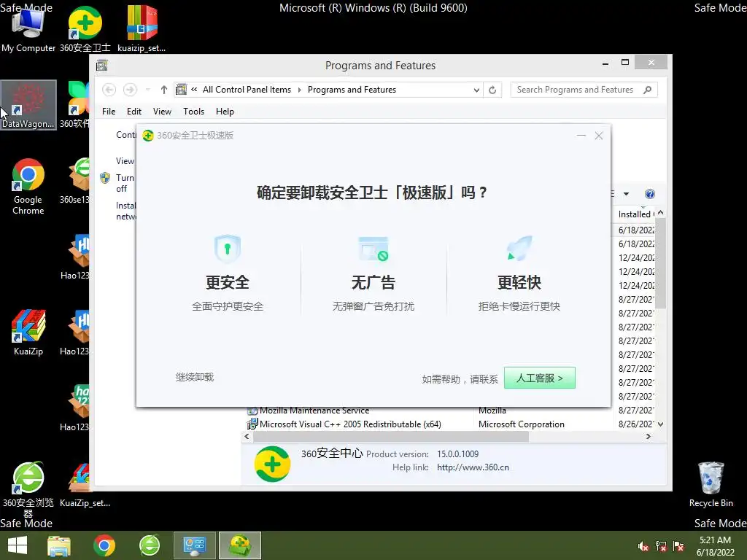Image resolution: width=747 pixels, height=560 pixels.
Task: Open File Explorer from taskbar
Action: [59, 545]
